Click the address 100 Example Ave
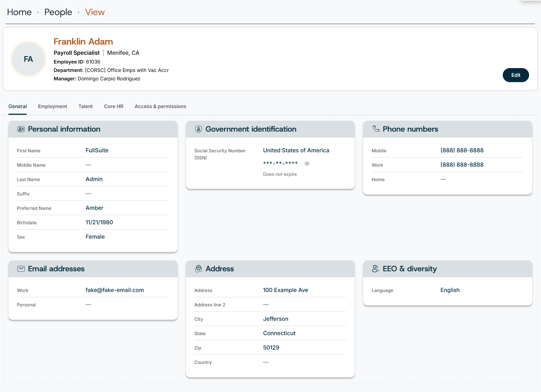Viewport: 541px width, 392px height. (x=286, y=290)
